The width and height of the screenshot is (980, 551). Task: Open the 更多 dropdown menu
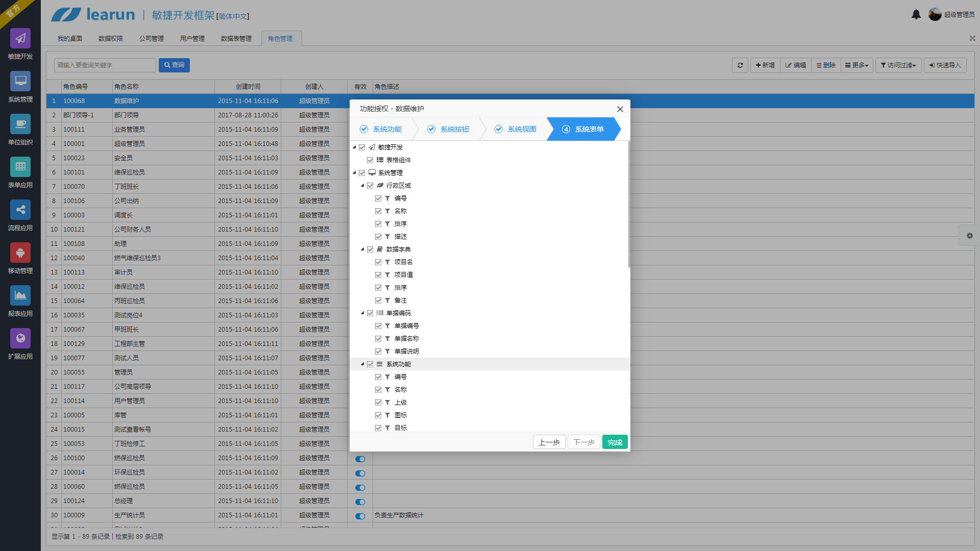[x=856, y=65]
